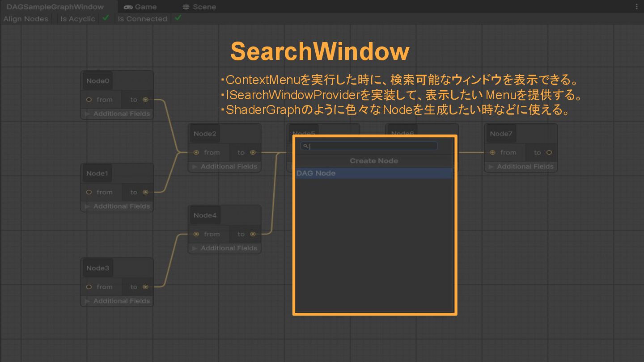Click Node4's to port circle
Viewport: 644px width, 362px height.
[x=253, y=234]
